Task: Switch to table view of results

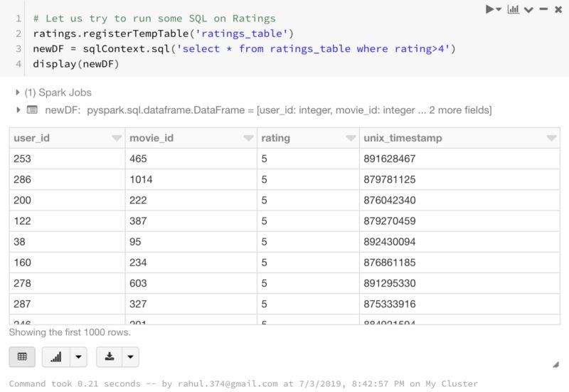Action: (22, 356)
